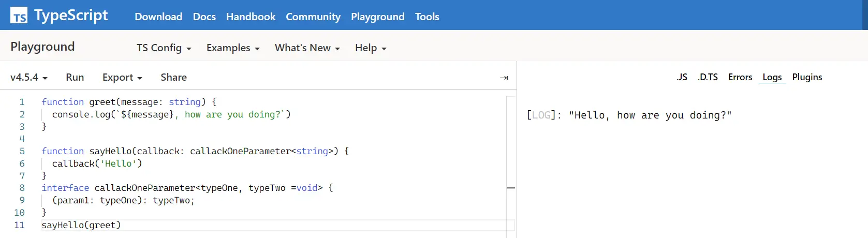
Task: Collapse the sidebar with the arrow icon
Action: (504, 78)
